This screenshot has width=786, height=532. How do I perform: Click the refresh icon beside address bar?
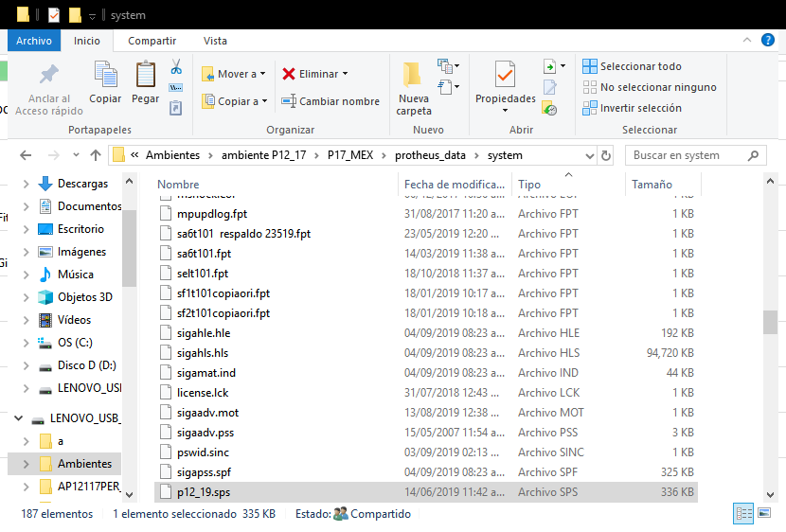click(x=606, y=155)
